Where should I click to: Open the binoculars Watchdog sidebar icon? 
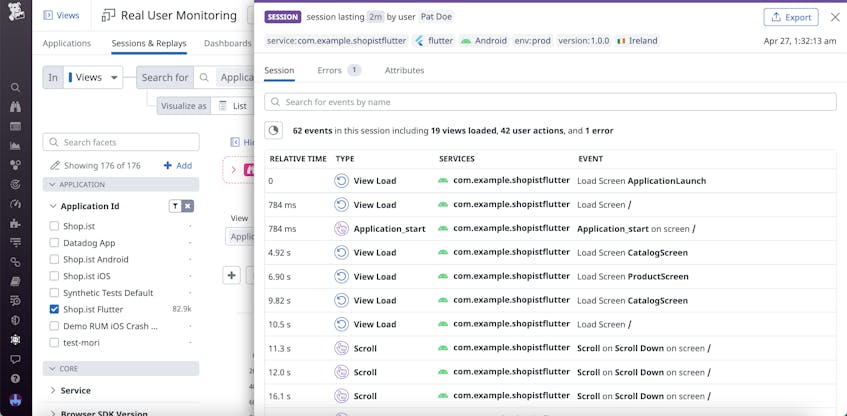click(16, 107)
